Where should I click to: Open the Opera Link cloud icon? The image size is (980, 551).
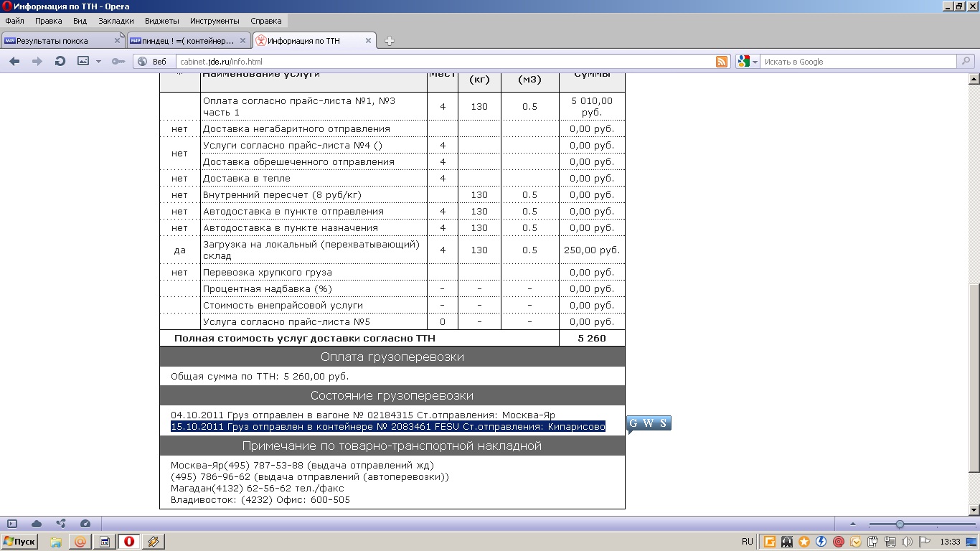(x=37, y=524)
